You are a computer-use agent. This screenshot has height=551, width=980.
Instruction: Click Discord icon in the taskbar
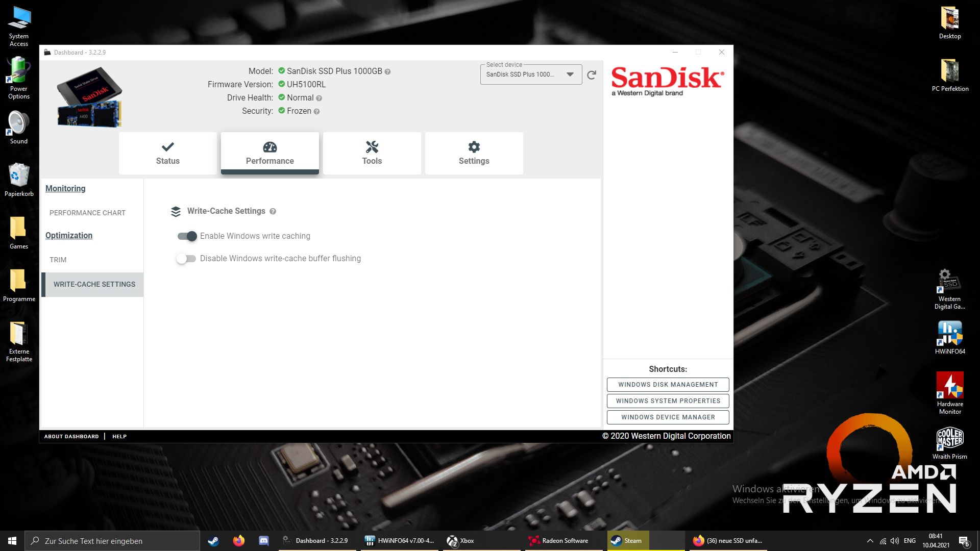coord(264,541)
